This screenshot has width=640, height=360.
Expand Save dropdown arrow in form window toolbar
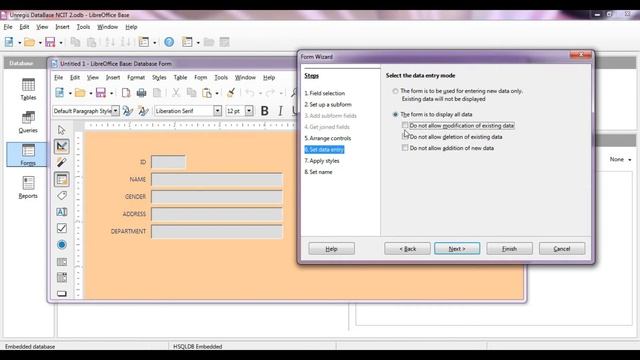(111, 93)
